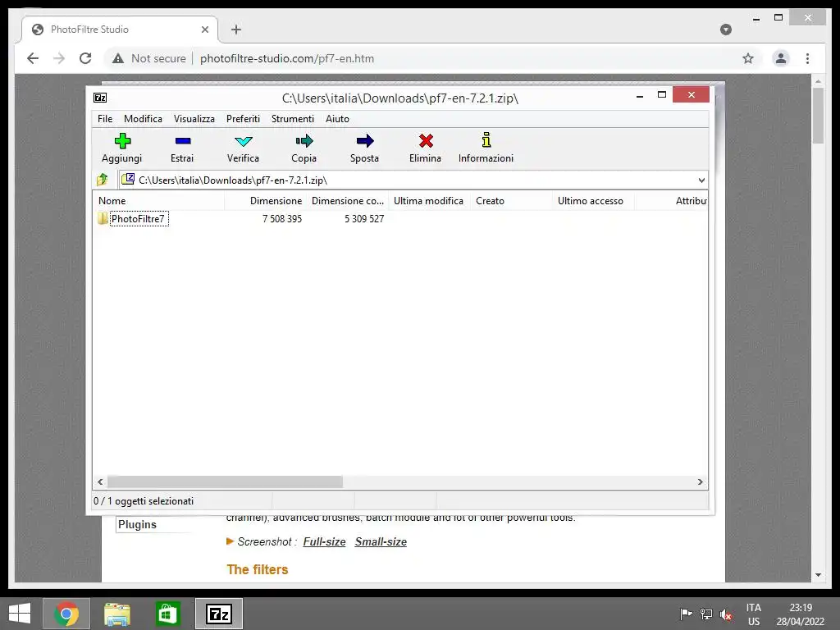
Task: Click the left arrow of horizontal scrollbar
Action: (100, 482)
